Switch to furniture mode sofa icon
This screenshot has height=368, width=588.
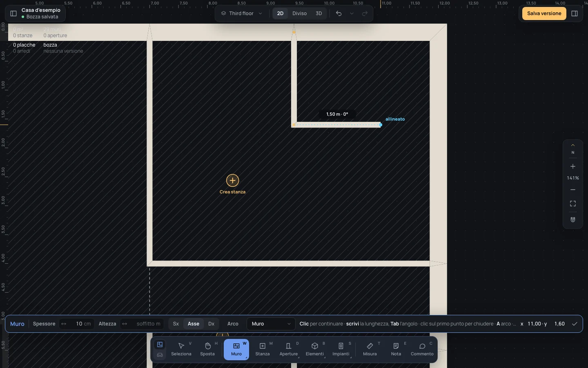(x=160, y=355)
